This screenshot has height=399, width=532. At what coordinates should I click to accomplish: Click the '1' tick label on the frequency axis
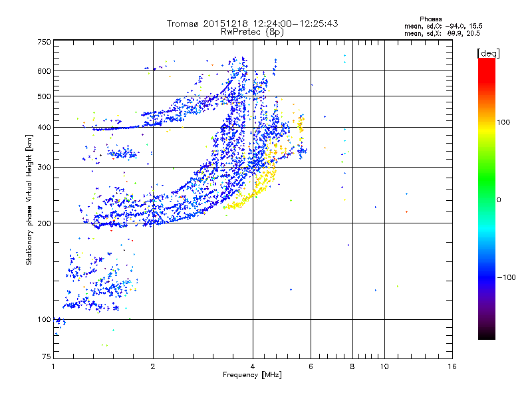tap(53, 366)
